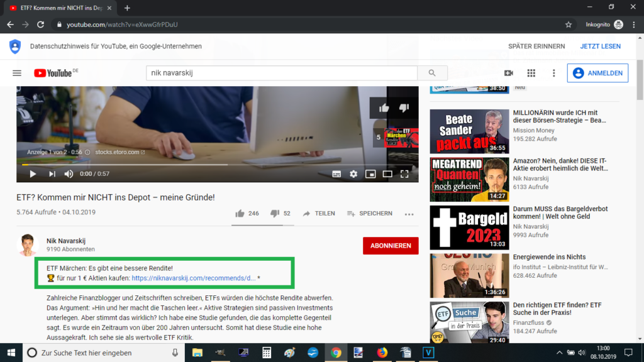Go back in browser
Screen dimensions: 644x362
click(x=10, y=25)
